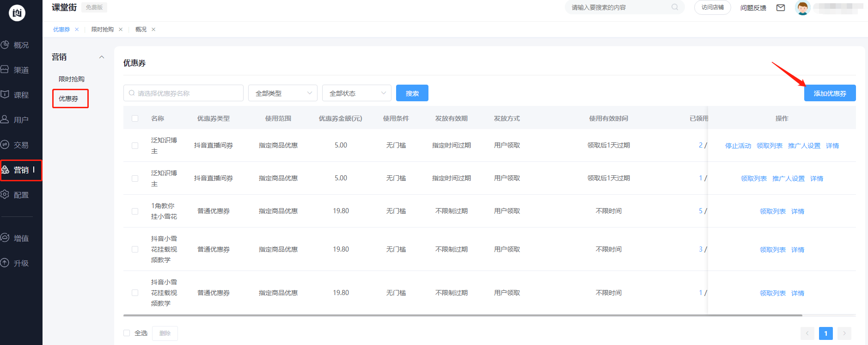Viewport: 868px width, 345px height.
Task: Click the 使用有效时间 column header
Action: (609, 118)
